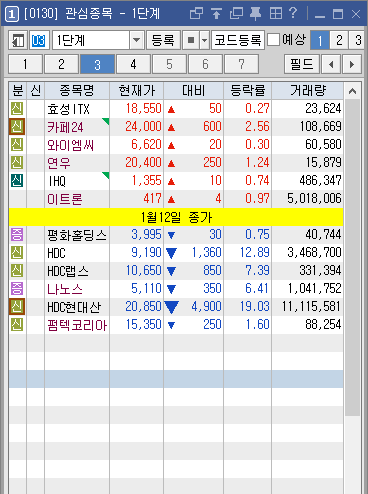Open the dropdown arrow next to the stop square

204,40
